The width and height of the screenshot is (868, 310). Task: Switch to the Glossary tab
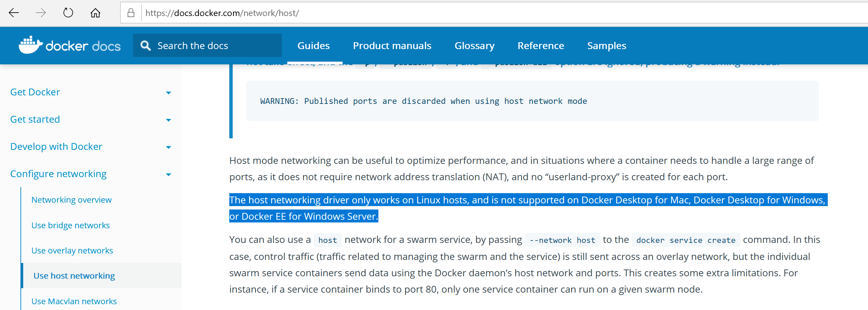475,46
